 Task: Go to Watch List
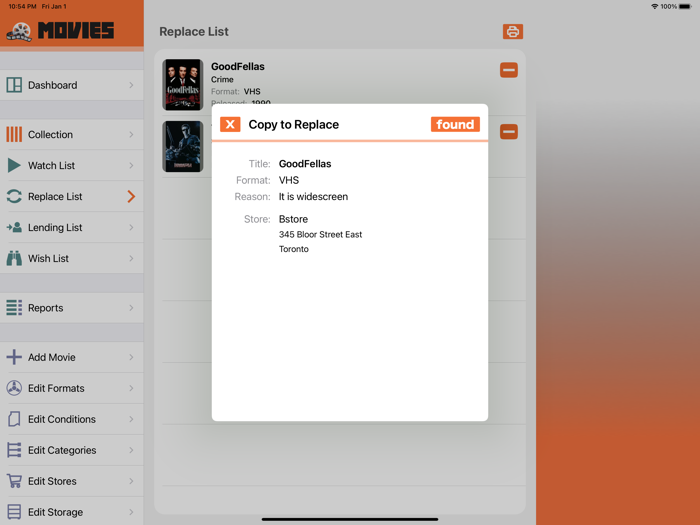pos(71,165)
